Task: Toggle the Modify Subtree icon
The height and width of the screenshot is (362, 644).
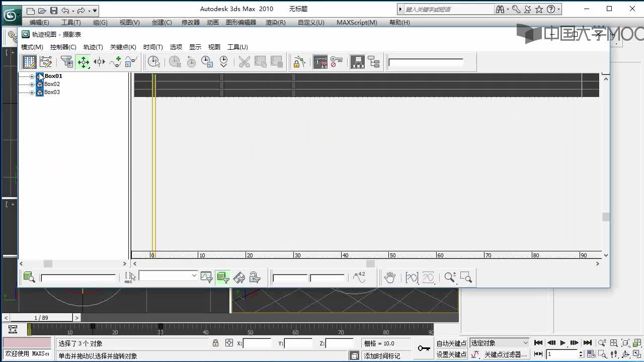Action: pyautogui.click(x=358, y=62)
